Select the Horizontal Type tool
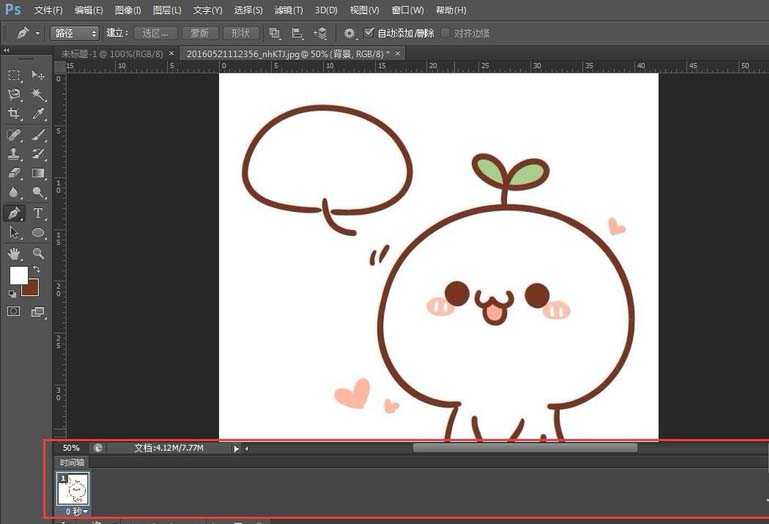The image size is (769, 524). 39,213
